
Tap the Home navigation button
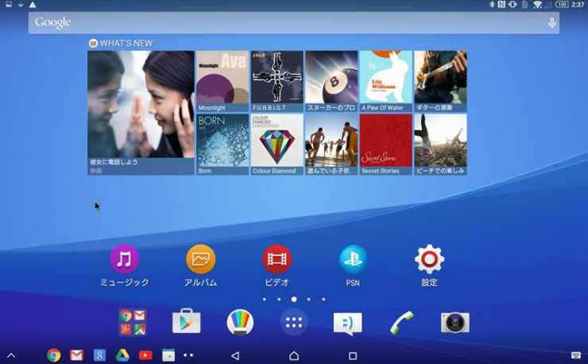tap(294, 355)
